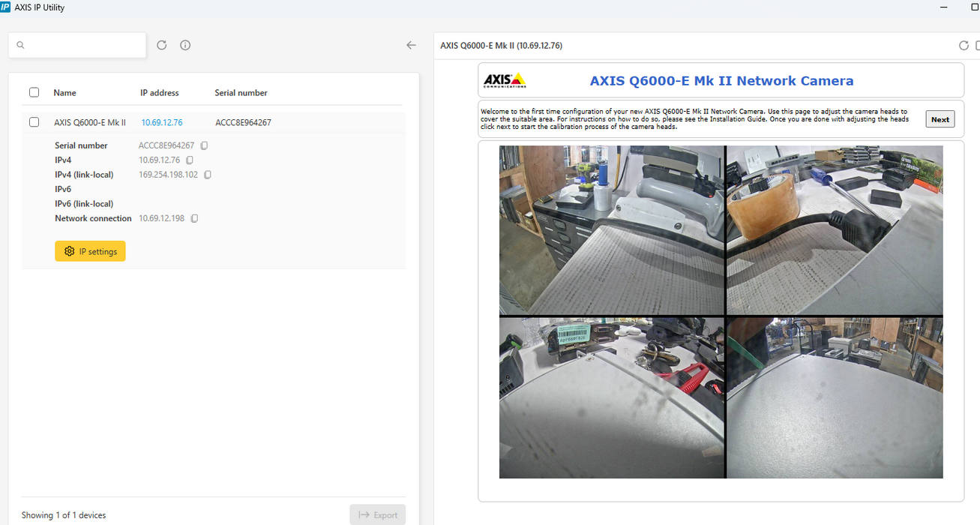The width and height of the screenshot is (980, 525).
Task: Collapse panel with the back arrow
Action: click(411, 45)
